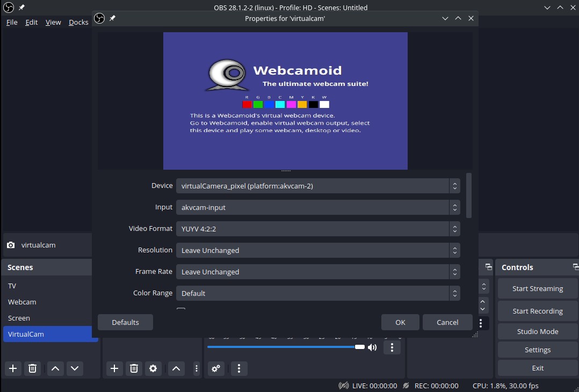Click the REC status indicator icon

406,386
